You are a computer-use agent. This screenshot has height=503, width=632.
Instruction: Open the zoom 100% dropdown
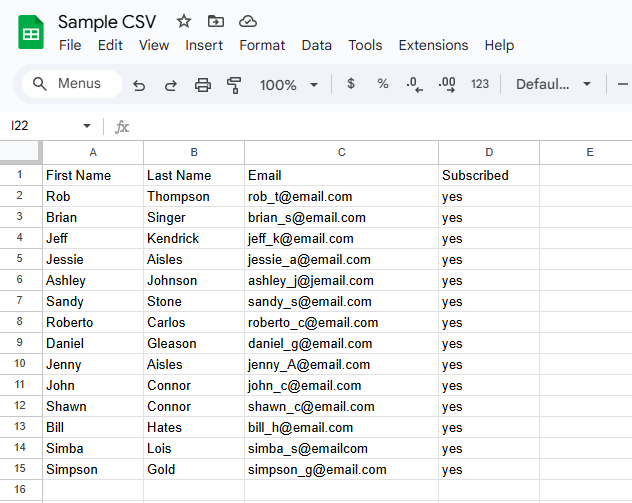(x=288, y=85)
